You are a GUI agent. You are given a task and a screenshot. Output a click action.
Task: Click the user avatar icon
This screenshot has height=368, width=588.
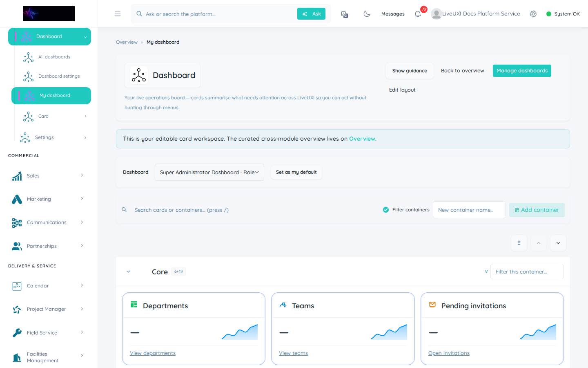click(x=436, y=14)
